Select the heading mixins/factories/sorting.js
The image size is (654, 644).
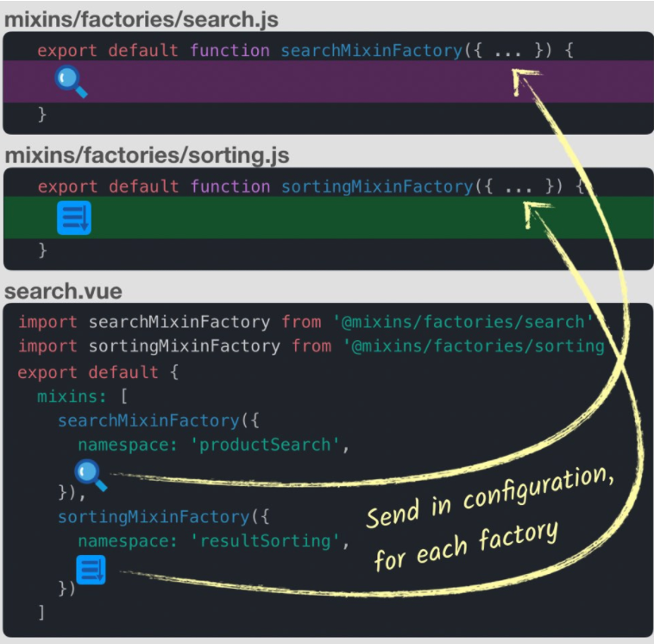147,155
